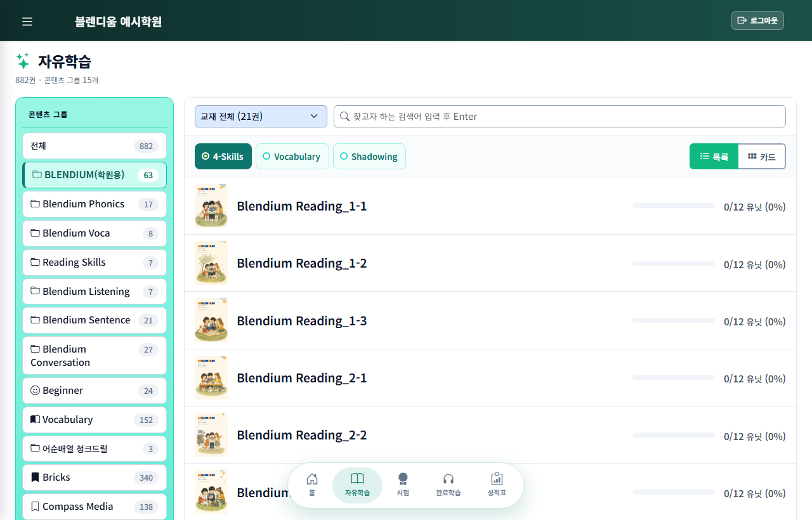
Task: Open the 성적표 clipboard icon
Action: point(497,479)
